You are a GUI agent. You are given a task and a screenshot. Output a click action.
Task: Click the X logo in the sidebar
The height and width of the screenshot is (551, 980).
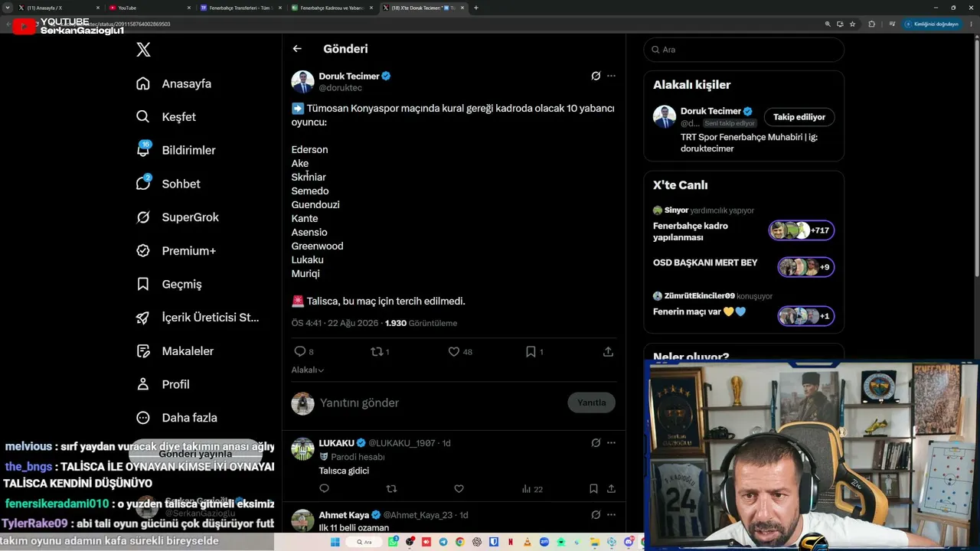coord(143,50)
